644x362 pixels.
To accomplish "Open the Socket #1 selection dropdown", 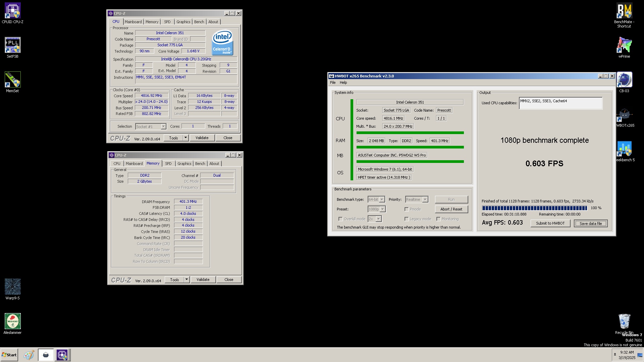I will [x=163, y=126].
